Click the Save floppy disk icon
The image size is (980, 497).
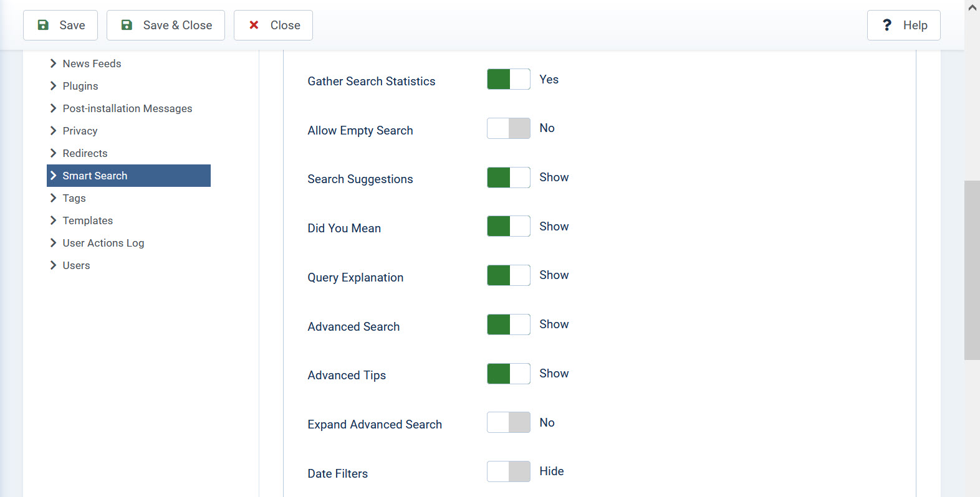(42, 24)
